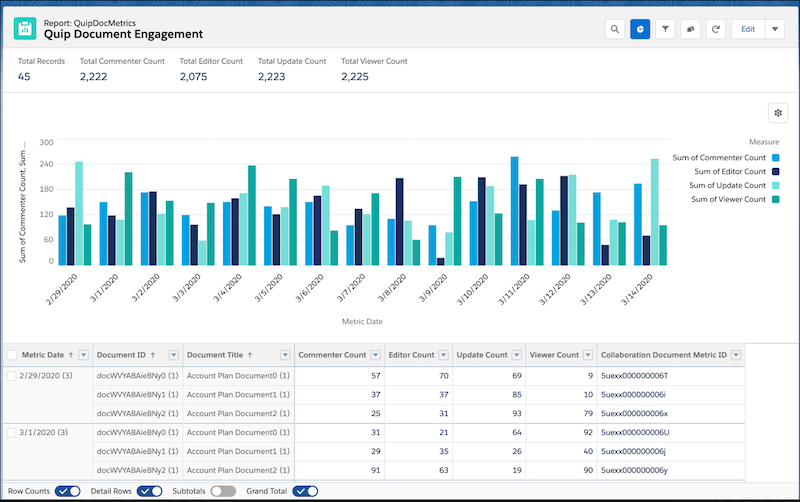The image size is (800, 502).
Task: Open Commenter Count column menu
Action: (x=376, y=355)
